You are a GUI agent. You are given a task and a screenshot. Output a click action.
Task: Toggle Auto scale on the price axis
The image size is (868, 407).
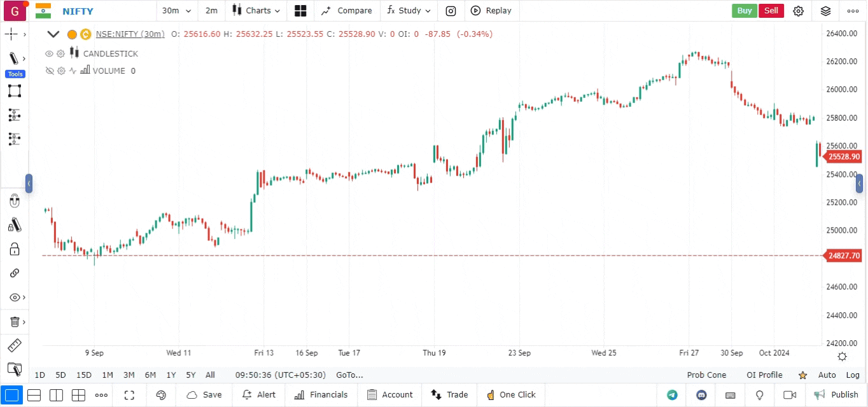[x=827, y=375]
